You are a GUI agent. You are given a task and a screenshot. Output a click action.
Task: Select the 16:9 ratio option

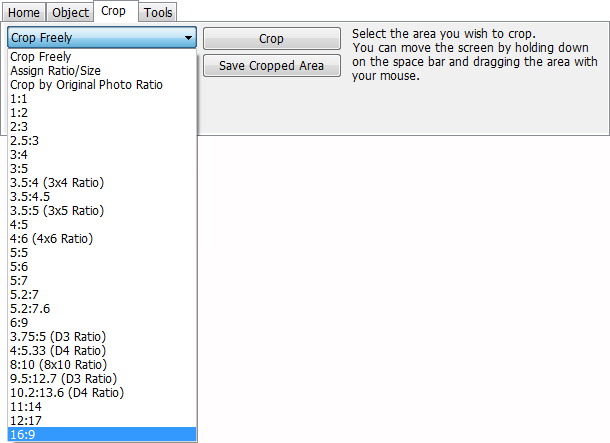(x=102, y=434)
